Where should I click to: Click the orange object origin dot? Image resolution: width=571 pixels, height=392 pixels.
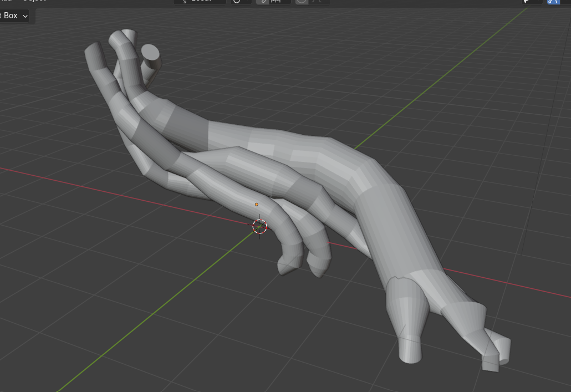tap(256, 205)
